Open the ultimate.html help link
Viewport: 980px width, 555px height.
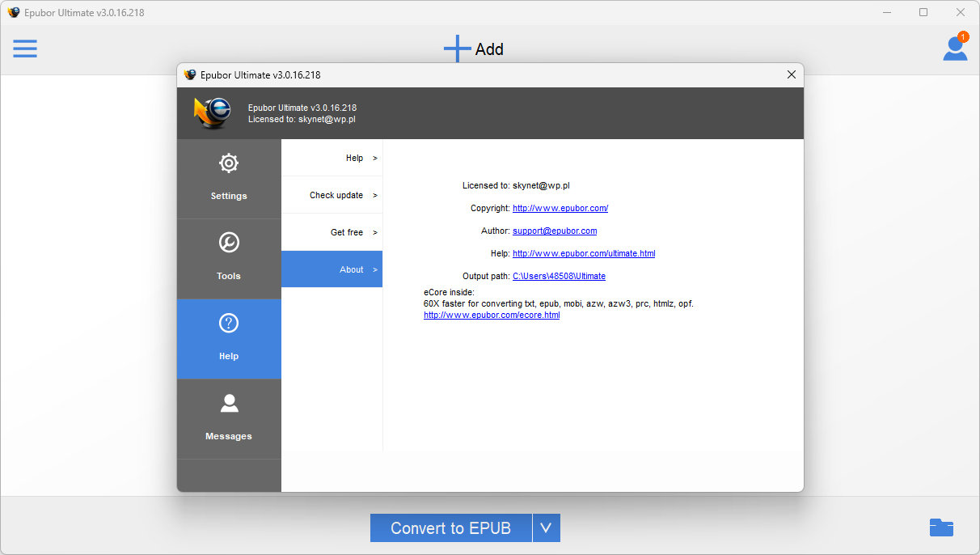pyautogui.click(x=584, y=253)
